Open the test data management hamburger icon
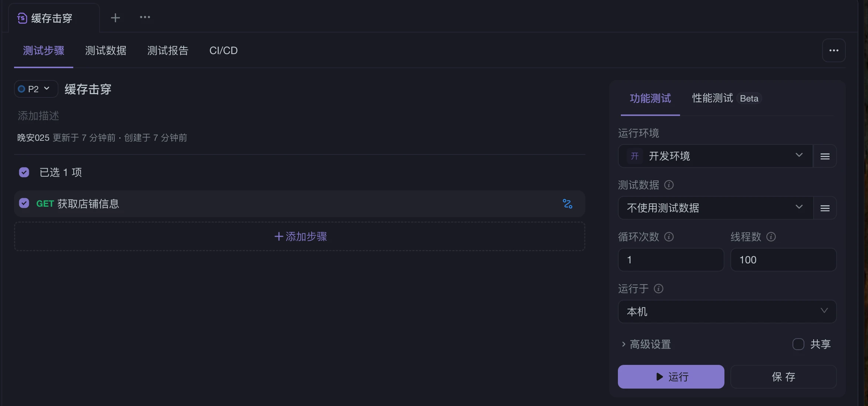The image size is (868, 406). [x=825, y=208]
